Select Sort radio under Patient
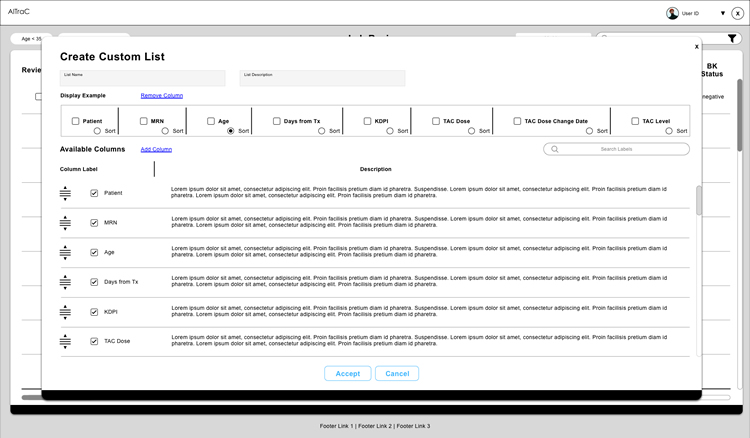The height and width of the screenshot is (438, 750). [97, 131]
